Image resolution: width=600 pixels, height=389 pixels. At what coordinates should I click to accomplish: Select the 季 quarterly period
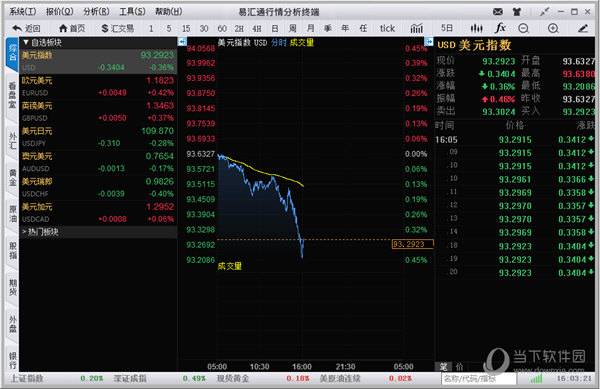tap(328, 28)
